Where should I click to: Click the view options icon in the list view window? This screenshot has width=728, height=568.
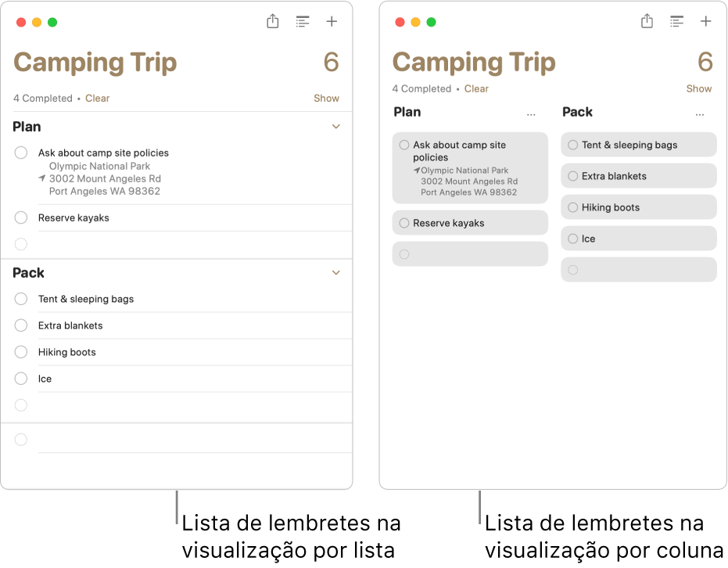click(303, 22)
